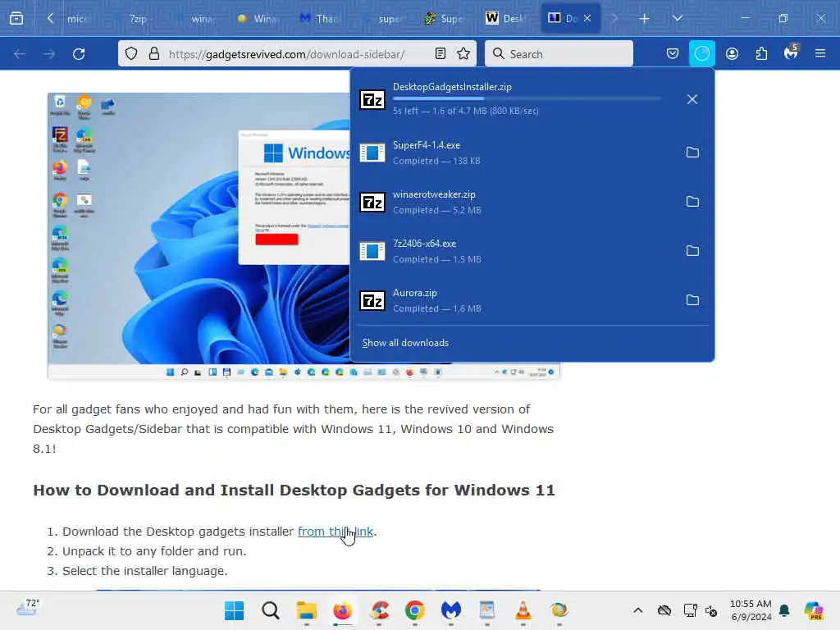
Task: Switch to the SuperF4 tab with icon
Action: [x=444, y=18]
